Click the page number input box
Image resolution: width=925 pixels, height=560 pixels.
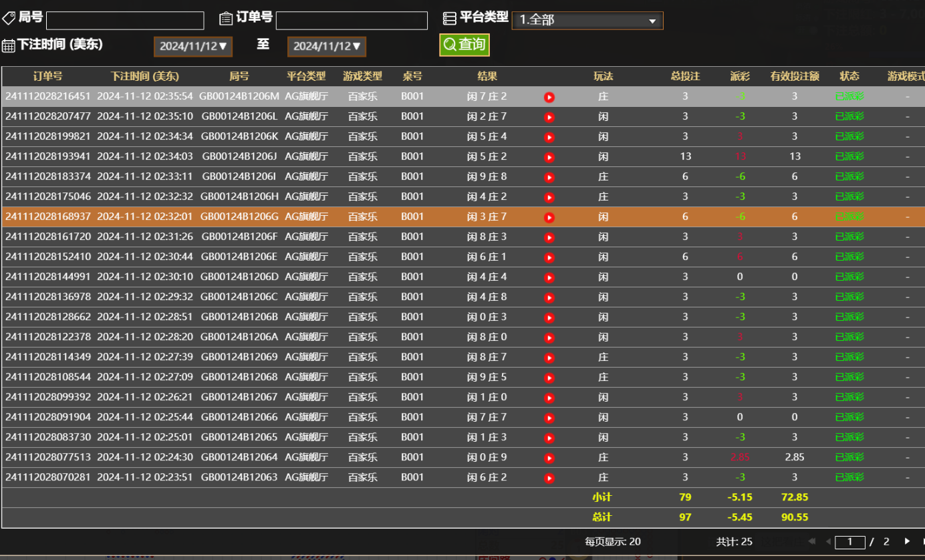[850, 541]
